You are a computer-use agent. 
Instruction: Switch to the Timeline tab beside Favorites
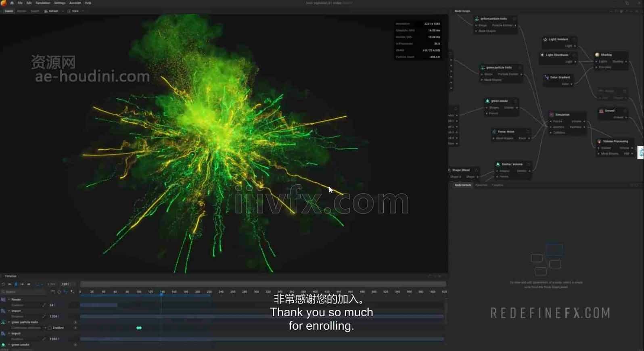[498, 185]
